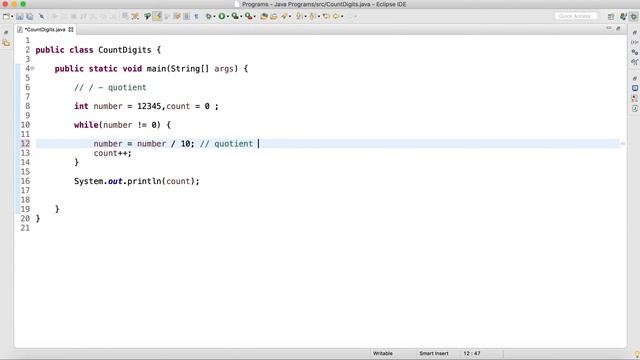
Task: Select the CountDigits.java editor tab
Action: pos(45,29)
